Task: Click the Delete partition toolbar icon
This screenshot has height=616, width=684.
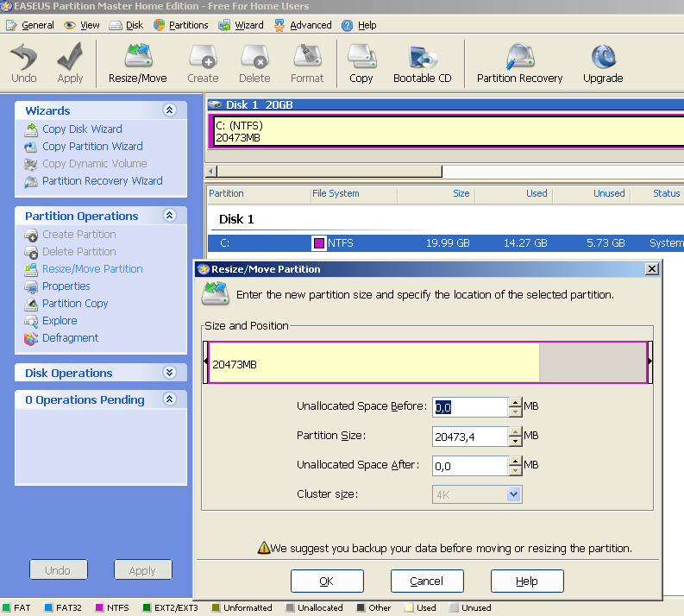Action: point(254,64)
